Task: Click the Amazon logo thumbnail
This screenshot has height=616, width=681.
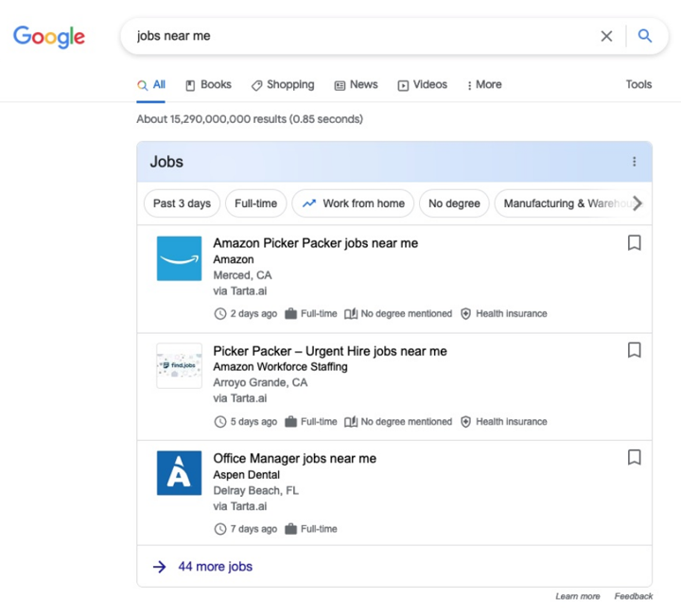Action: (x=179, y=258)
